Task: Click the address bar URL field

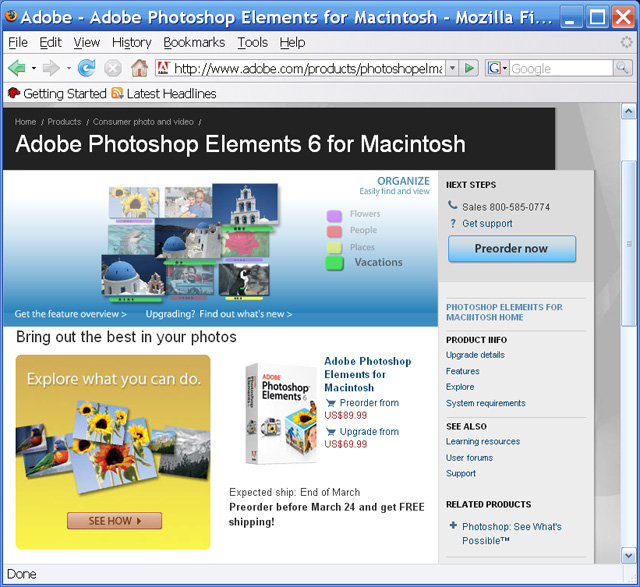Action: click(x=308, y=68)
